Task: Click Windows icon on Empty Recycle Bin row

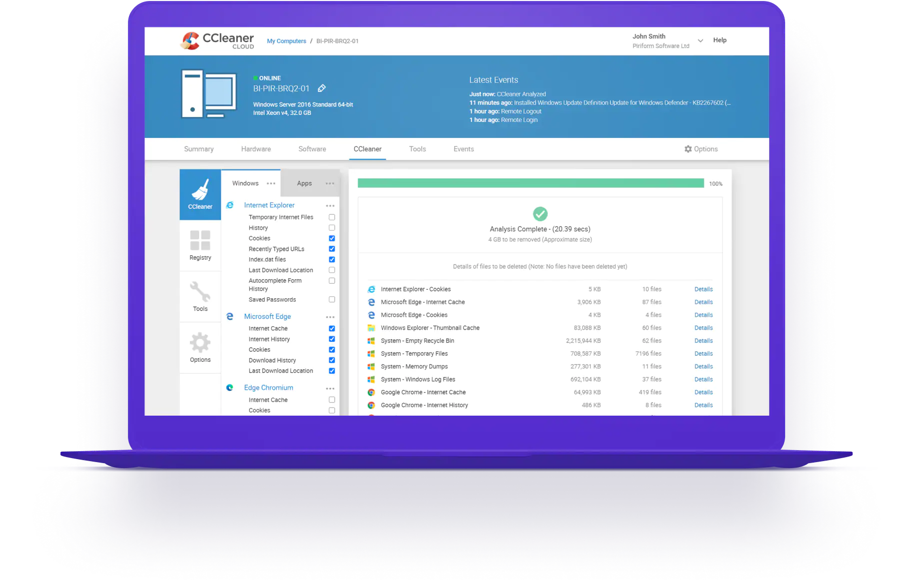Action: 371,341
